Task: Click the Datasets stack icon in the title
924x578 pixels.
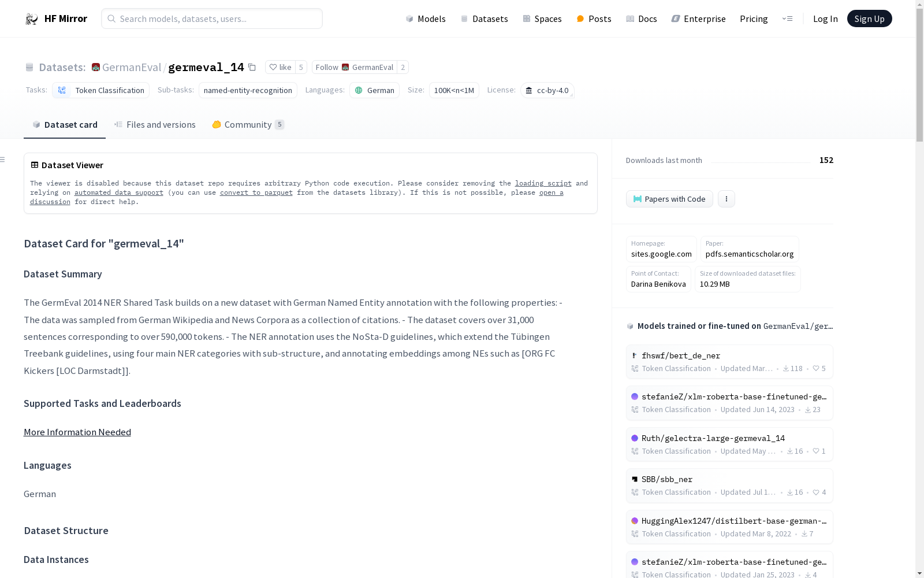Action: click(29, 67)
